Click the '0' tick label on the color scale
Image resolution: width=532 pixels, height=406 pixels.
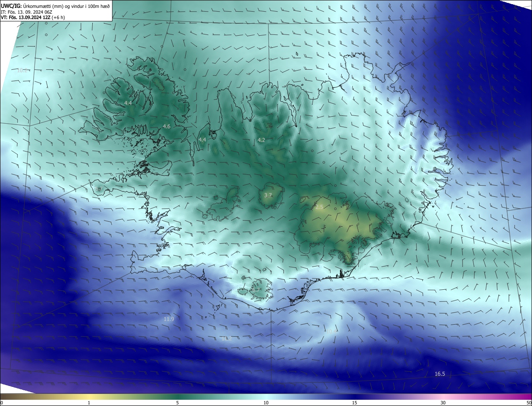pos(2,403)
